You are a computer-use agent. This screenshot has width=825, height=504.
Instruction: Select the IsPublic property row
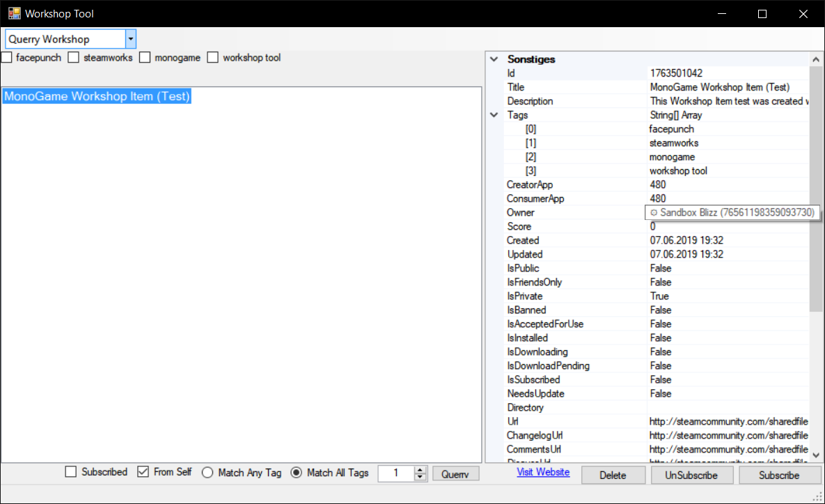656,268
